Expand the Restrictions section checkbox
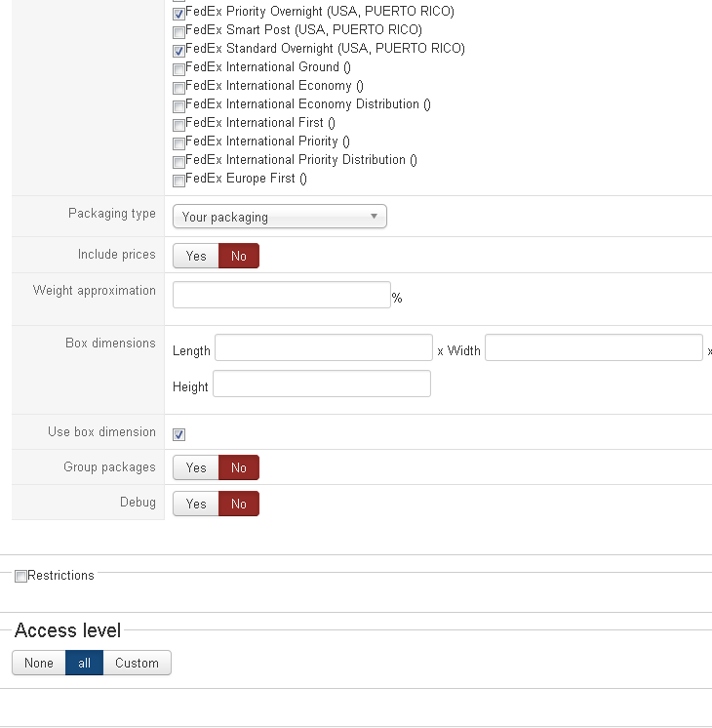 20,577
